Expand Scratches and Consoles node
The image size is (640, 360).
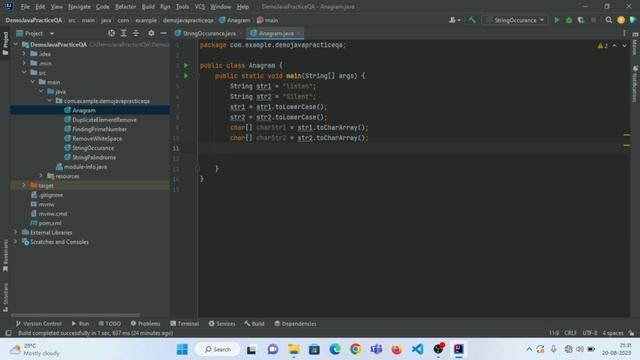pos(16,242)
